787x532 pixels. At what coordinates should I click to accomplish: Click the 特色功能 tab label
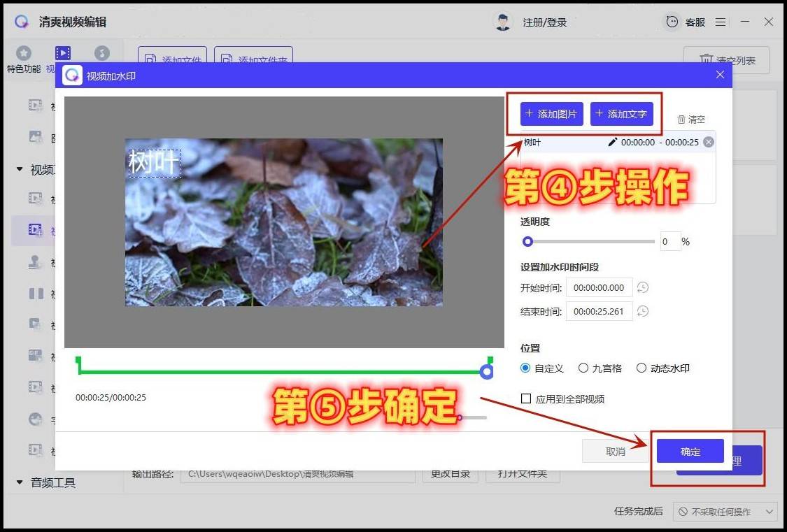tap(24, 69)
